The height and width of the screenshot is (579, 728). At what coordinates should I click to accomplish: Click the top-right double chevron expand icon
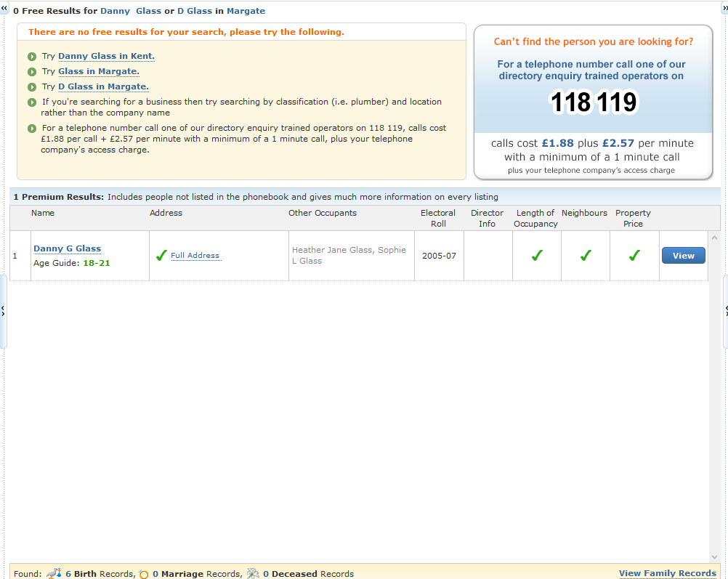pos(725,8)
